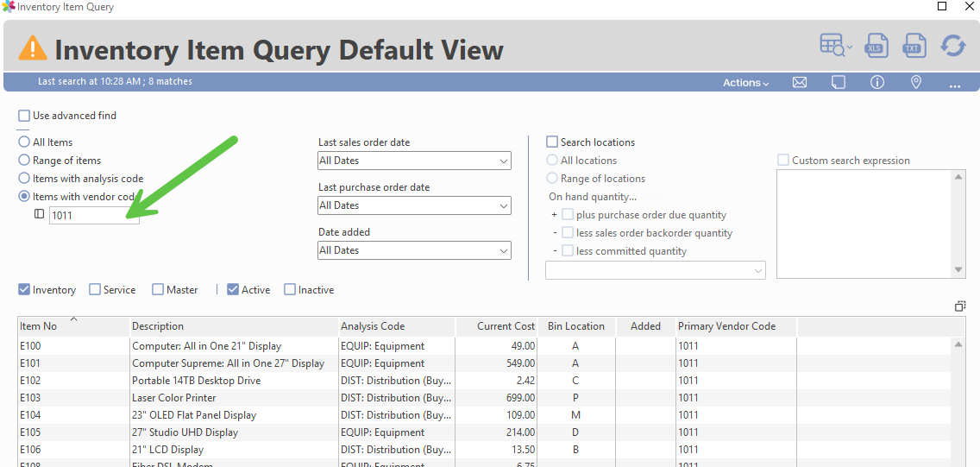Check the Service checkbox
This screenshot has height=467, width=980.
tap(95, 290)
